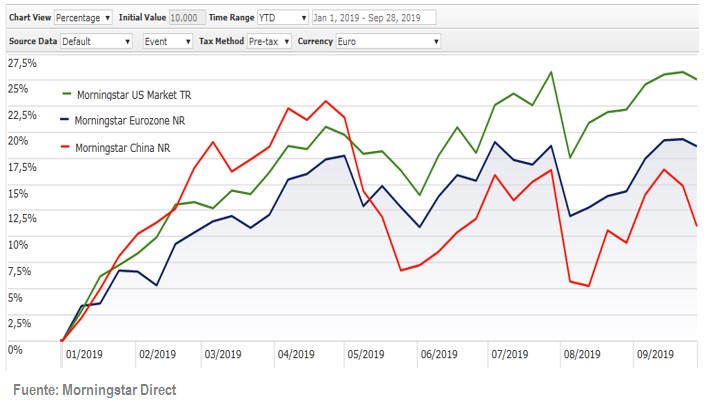The image size is (708, 412).
Task: Expand the Time Range YTD dropdown
Action: (279, 18)
